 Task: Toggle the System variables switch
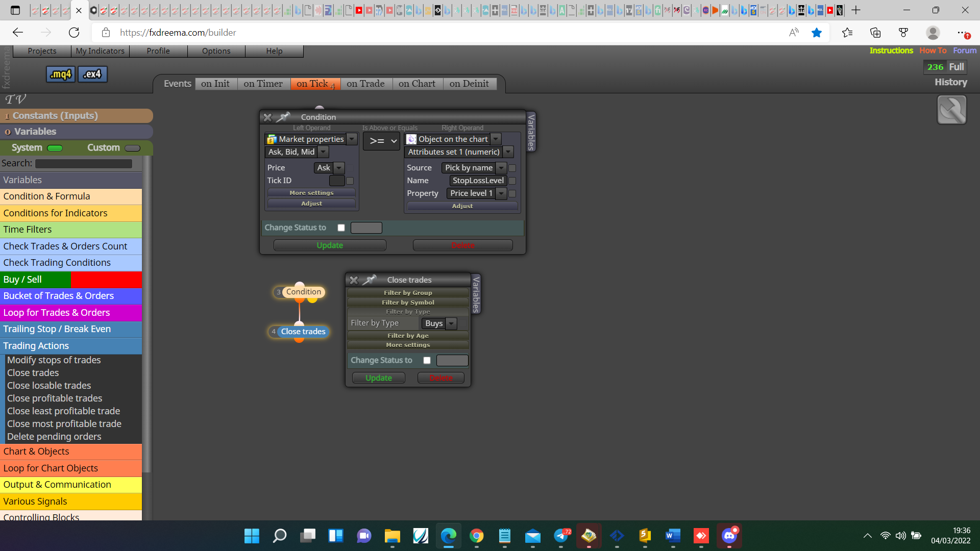(x=55, y=148)
